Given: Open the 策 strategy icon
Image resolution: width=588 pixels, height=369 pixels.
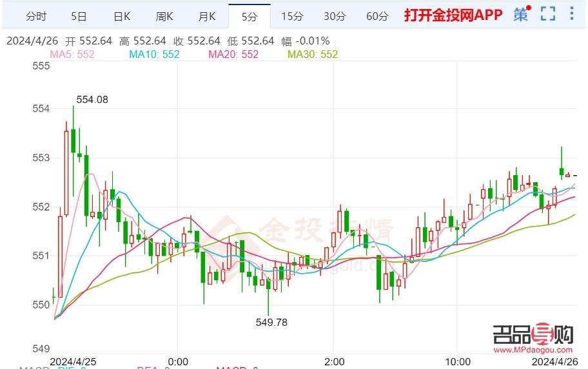Looking at the screenshot, I should click(x=522, y=14).
